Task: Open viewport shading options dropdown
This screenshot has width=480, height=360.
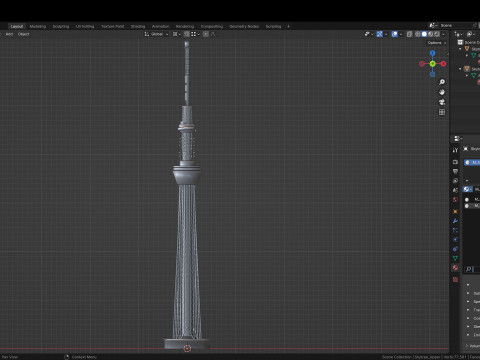Action: 444,34
